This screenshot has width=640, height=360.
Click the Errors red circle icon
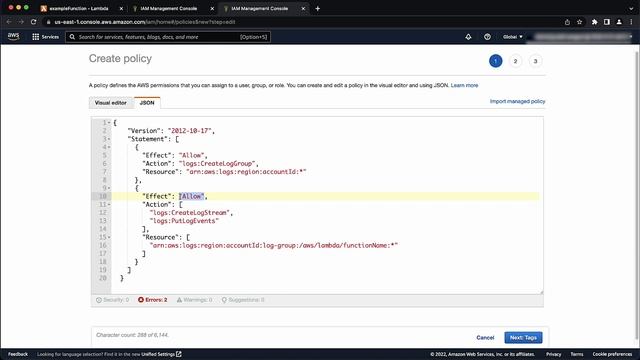[x=141, y=300]
